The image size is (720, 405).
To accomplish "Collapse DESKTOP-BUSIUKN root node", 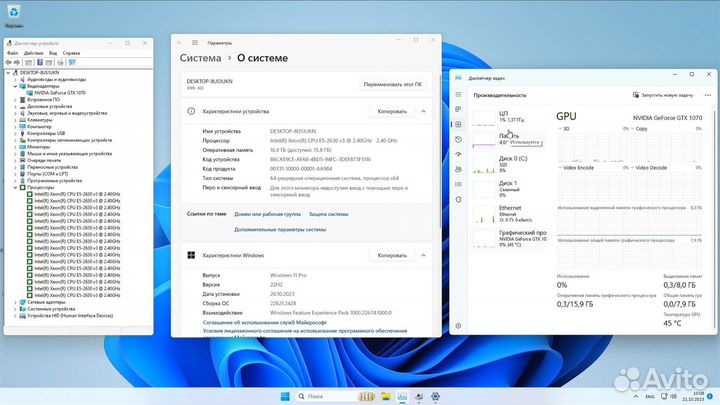I will click(8, 73).
